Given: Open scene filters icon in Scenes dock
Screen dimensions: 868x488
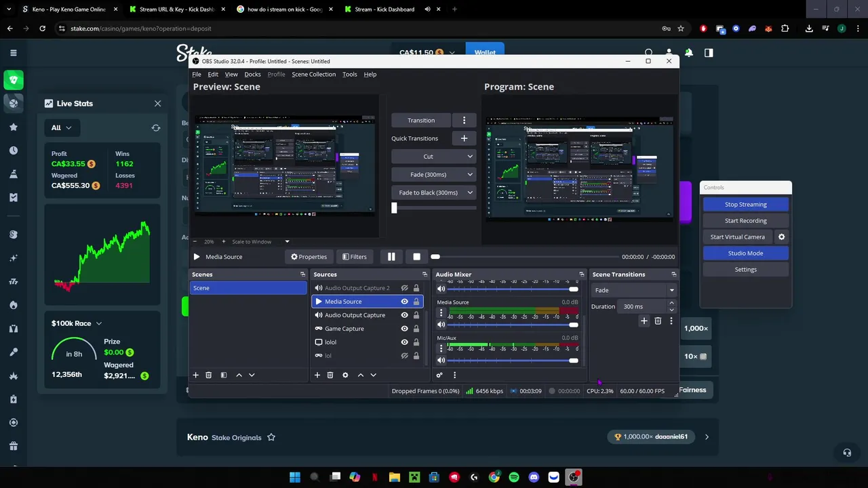Looking at the screenshot, I should coord(223,375).
